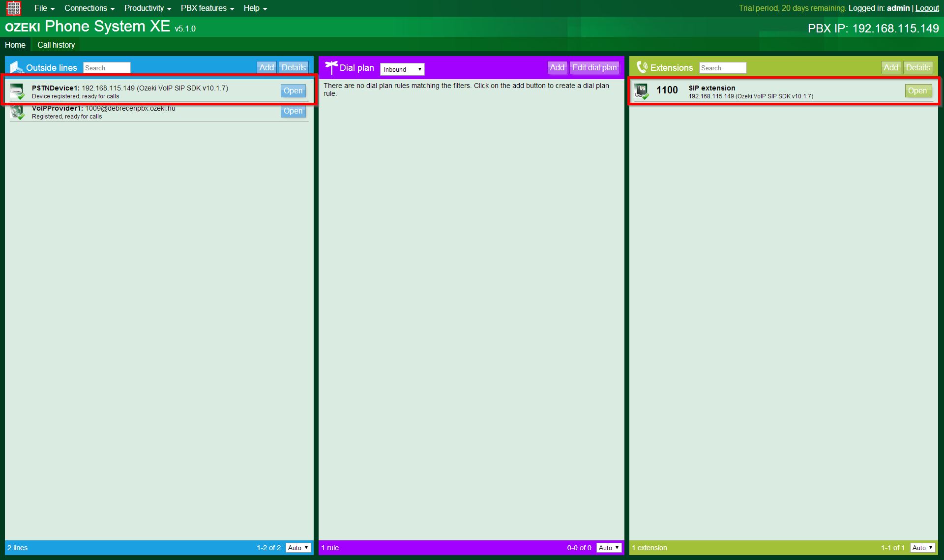This screenshot has width=944, height=560.
Task: Click Add in the Extensions panel
Action: (891, 67)
